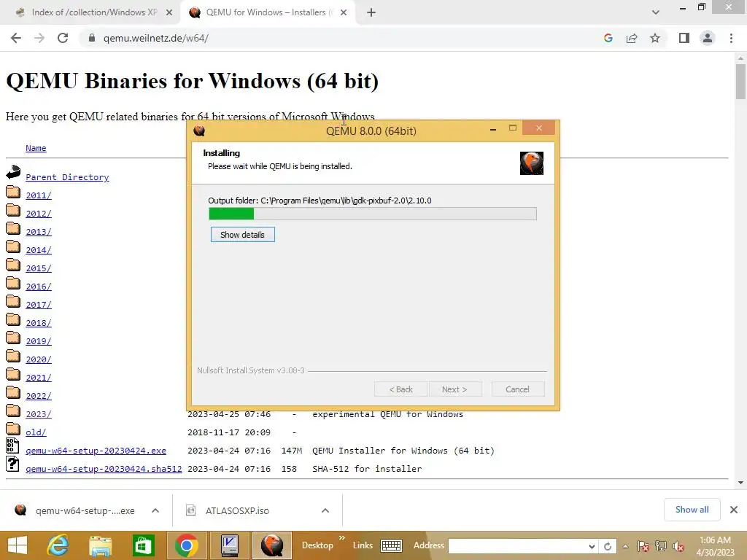Image resolution: width=747 pixels, height=560 pixels.
Task: Click the Google icon in the address bar
Action: coord(608,38)
